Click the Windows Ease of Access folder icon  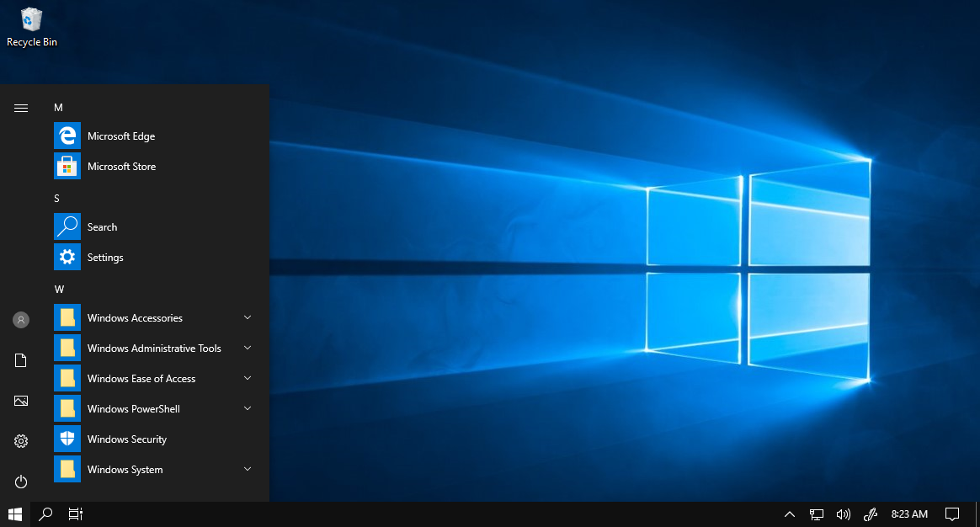pos(67,378)
